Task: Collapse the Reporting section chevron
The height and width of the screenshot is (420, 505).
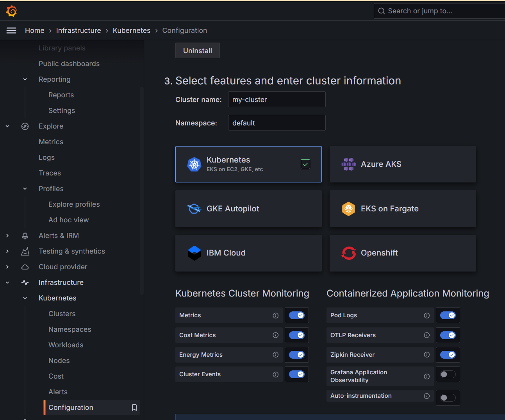Action: coord(25,79)
